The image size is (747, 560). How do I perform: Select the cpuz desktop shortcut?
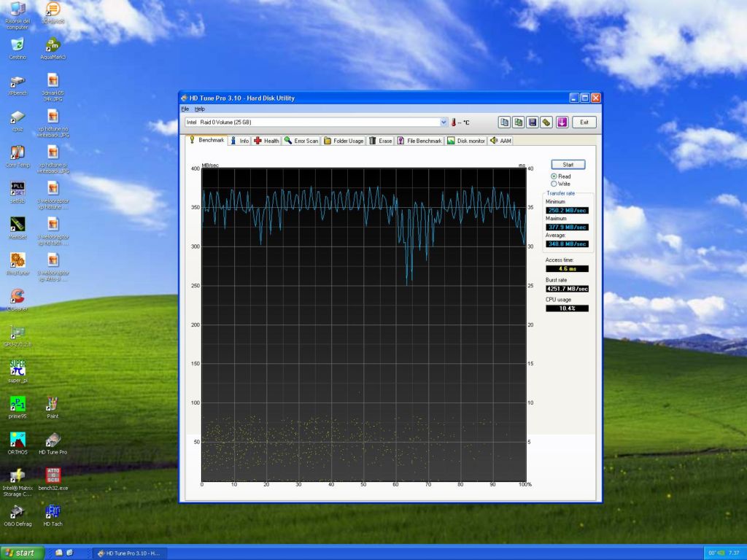18,122
